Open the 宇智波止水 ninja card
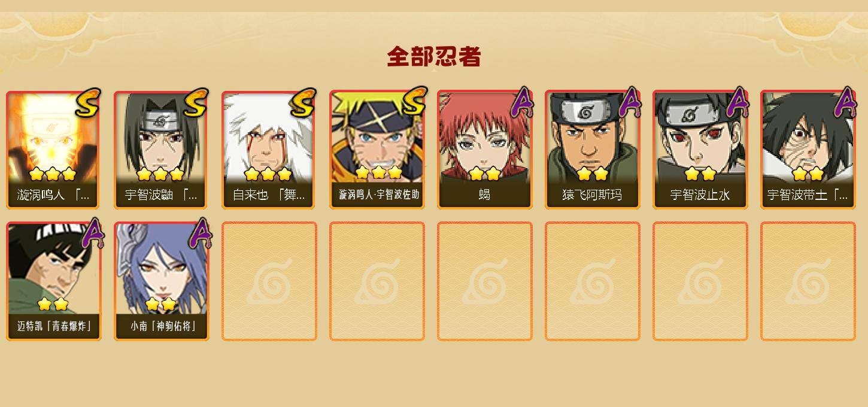This screenshot has height=407, width=868. [700, 150]
